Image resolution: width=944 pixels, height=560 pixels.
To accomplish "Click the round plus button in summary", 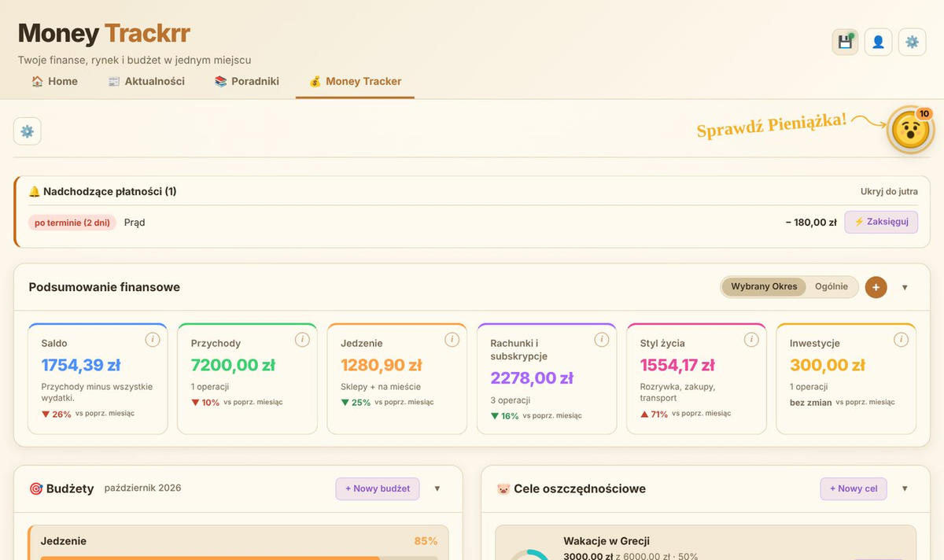I will (x=876, y=287).
